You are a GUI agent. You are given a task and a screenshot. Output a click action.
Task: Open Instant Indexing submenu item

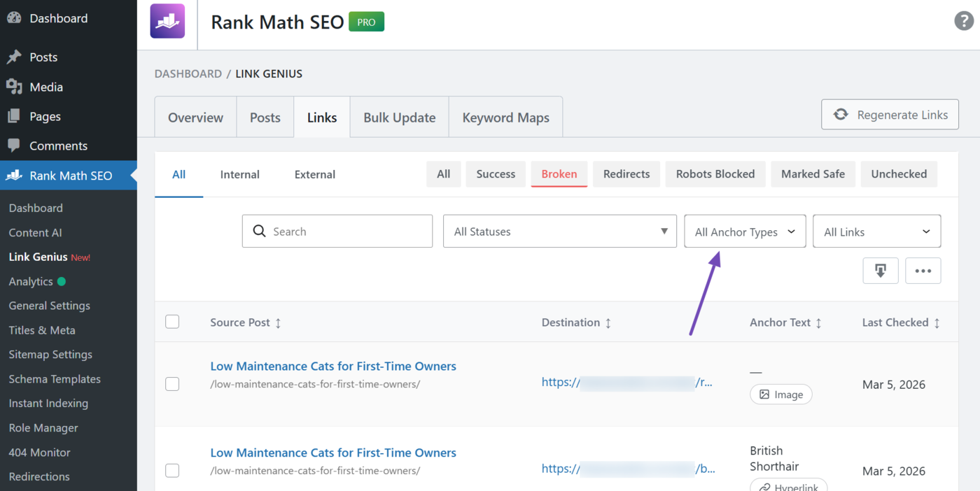[x=48, y=404]
